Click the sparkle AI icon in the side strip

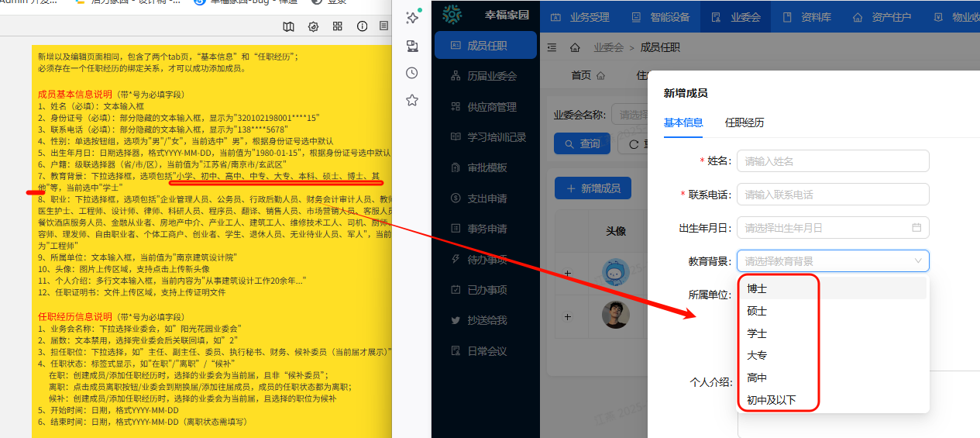point(412,17)
